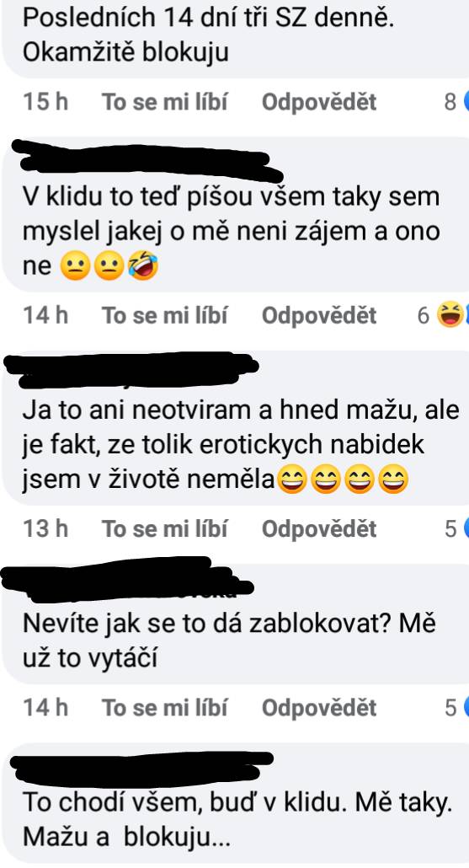Reply to the 'Okamžitě blokuju' comment

tap(319, 102)
